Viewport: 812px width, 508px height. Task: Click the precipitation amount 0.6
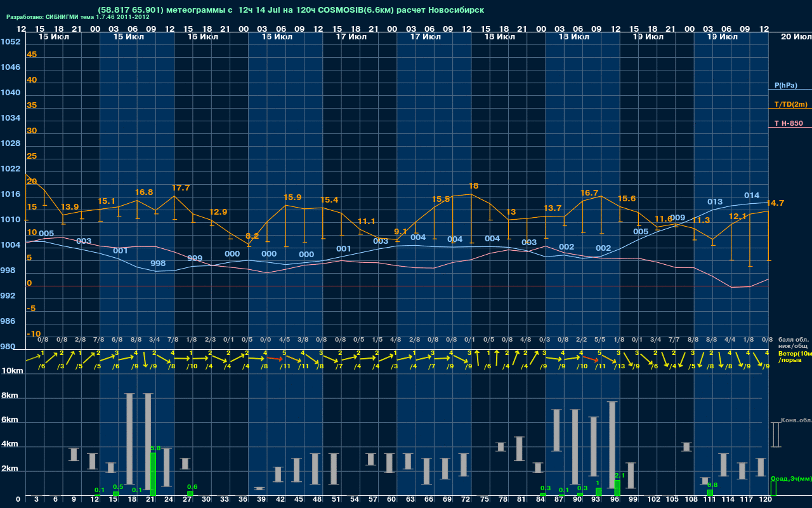[x=192, y=487]
